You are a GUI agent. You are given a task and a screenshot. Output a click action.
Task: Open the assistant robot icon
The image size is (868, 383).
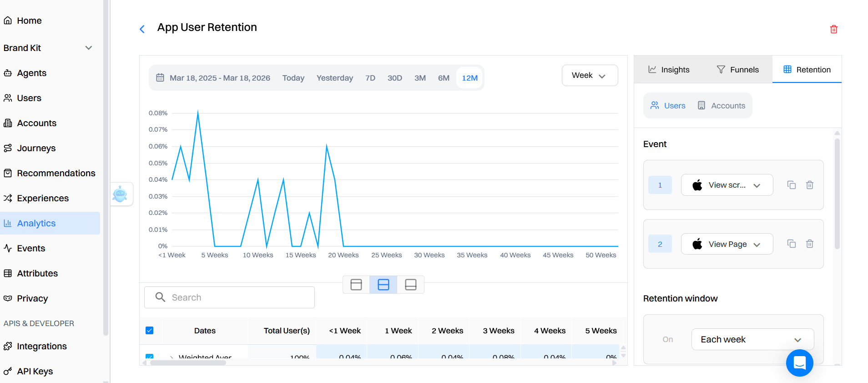click(x=120, y=194)
